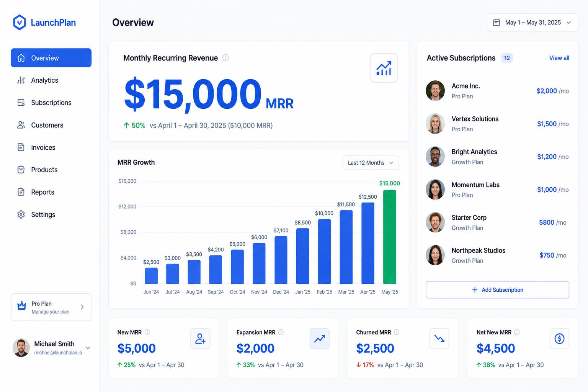Click the Active Subscriptions count badge 12
Screen dimensions: 588x392
tap(507, 58)
